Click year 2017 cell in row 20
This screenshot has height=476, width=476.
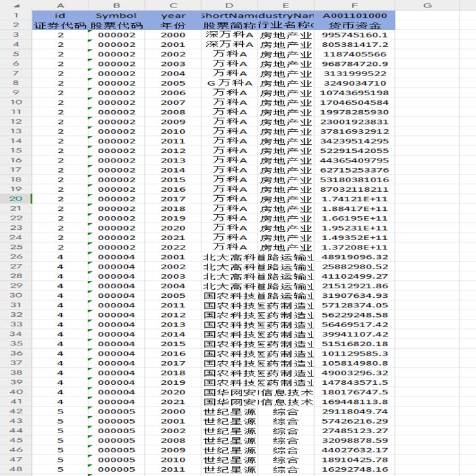pos(173,199)
